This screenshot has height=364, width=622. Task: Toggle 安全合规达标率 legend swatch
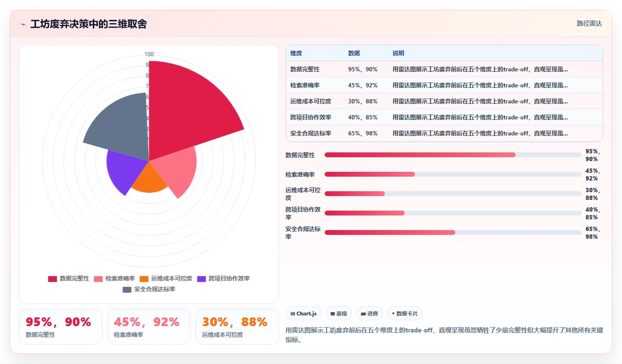tap(127, 289)
